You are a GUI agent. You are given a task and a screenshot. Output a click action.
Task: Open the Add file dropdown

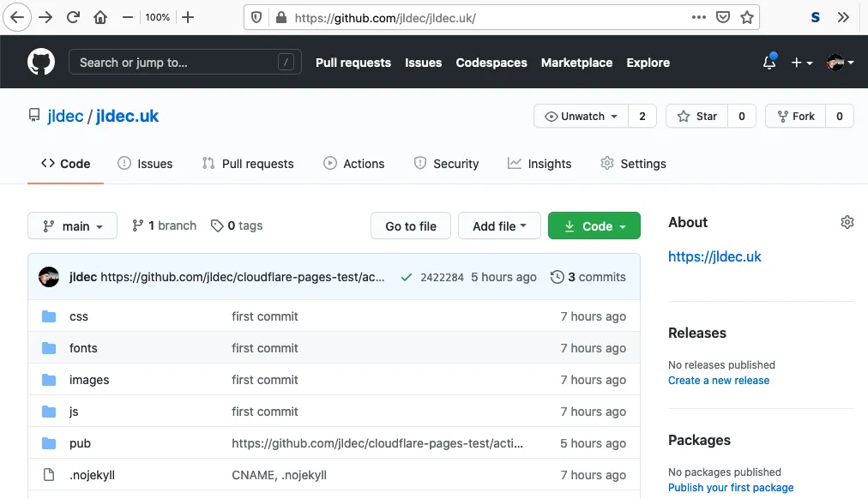(499, 225)
